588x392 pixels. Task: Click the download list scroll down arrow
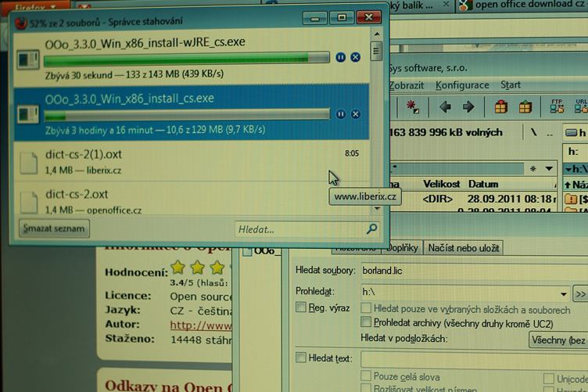(x=377, y=209)
